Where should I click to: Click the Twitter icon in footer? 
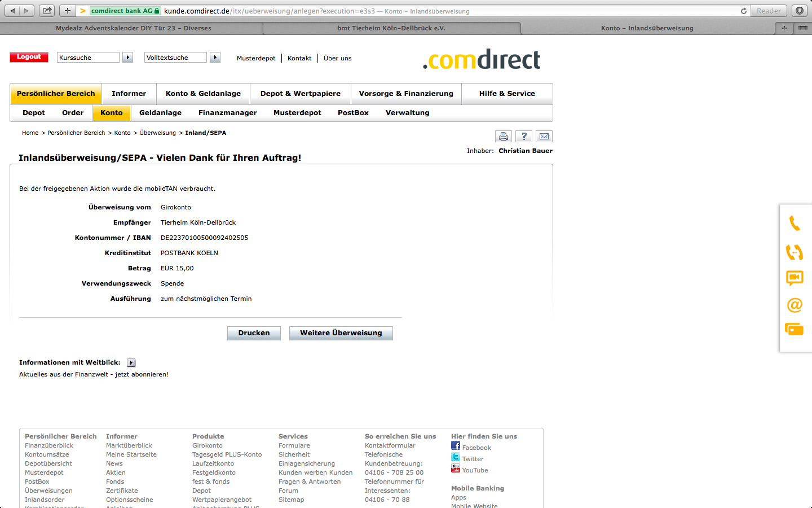click(x=456, y=457)
